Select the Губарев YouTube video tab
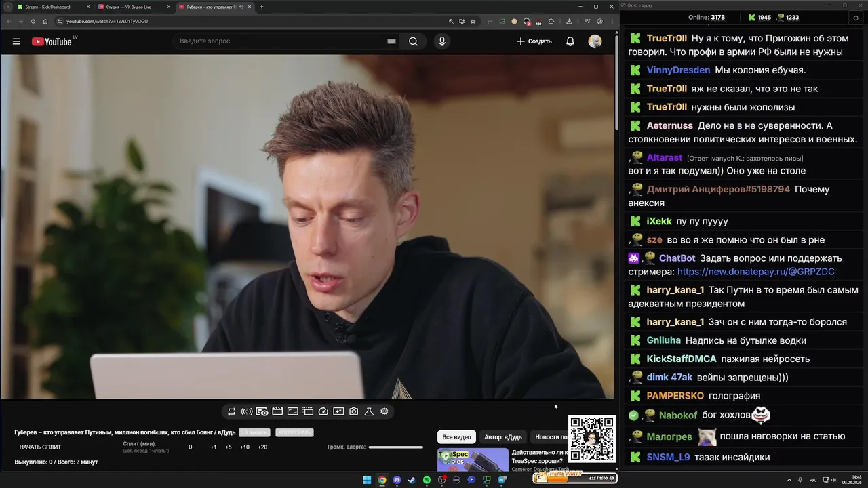 [214, 7]
